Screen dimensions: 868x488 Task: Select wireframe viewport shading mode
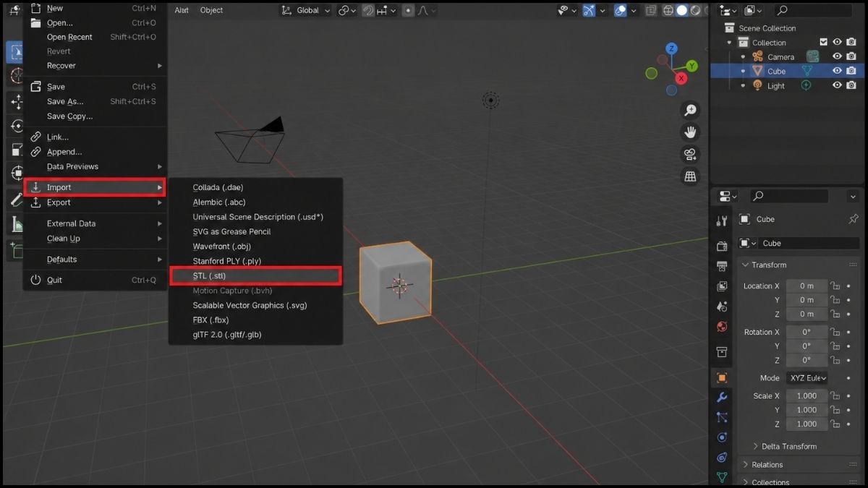click(x=668, y=10)
